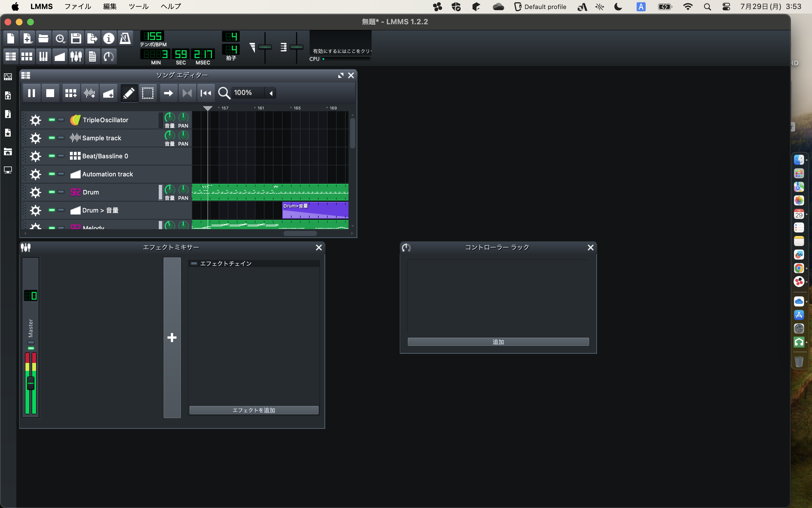
Task: Open the "What's this" info icon
Action: [x=108, y=39]
